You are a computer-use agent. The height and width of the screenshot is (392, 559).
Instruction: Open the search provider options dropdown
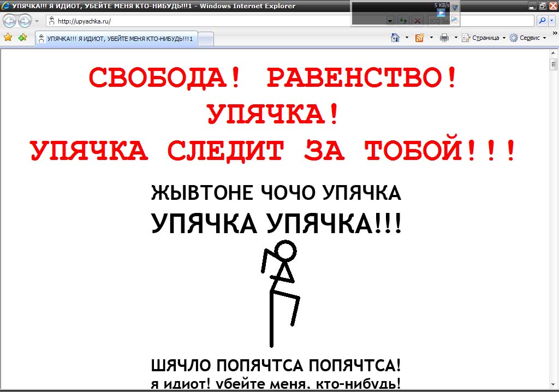pos(551,21)
